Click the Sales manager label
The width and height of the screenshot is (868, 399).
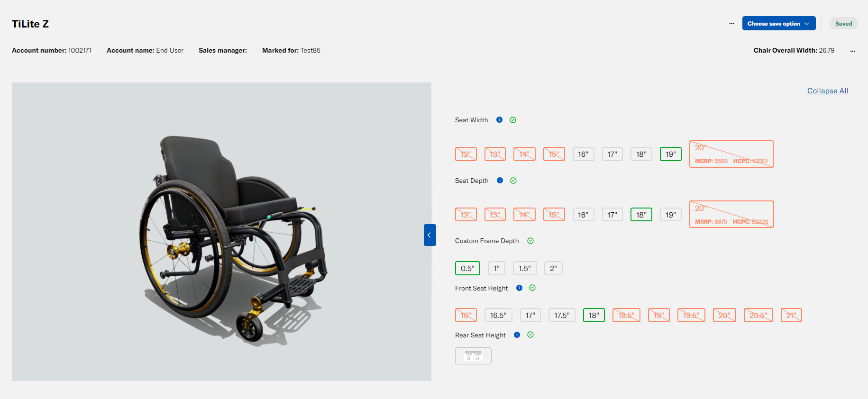[x=223, y=50]
